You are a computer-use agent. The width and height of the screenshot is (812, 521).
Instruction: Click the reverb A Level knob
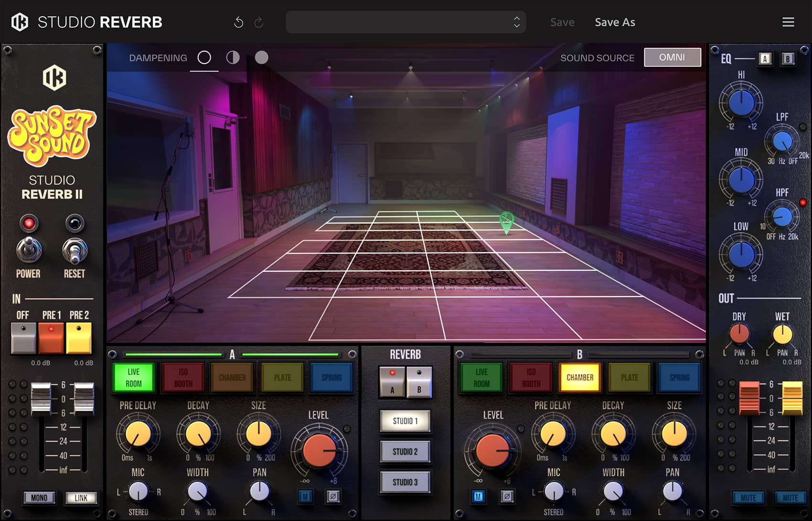319,450
